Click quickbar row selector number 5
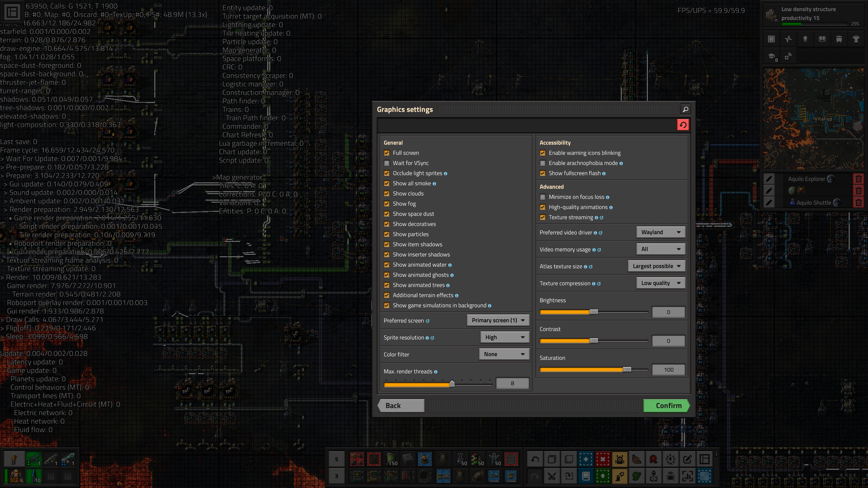868x488 pixels. tap(336, 460)
